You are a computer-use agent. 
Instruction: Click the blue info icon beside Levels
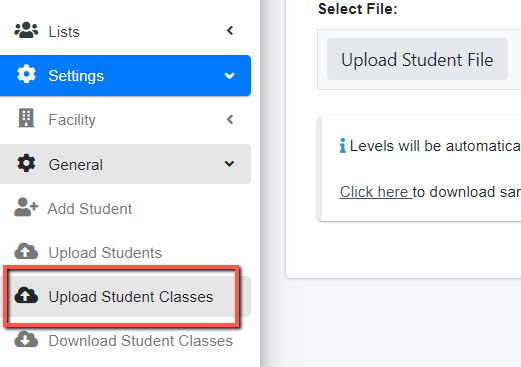342,146
